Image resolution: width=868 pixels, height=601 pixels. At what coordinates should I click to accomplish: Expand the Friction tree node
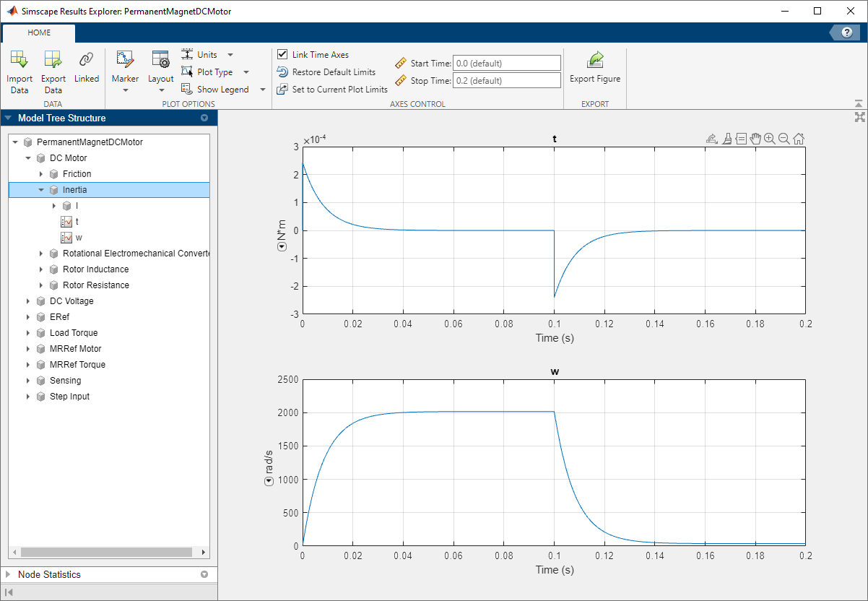(41, 174)
